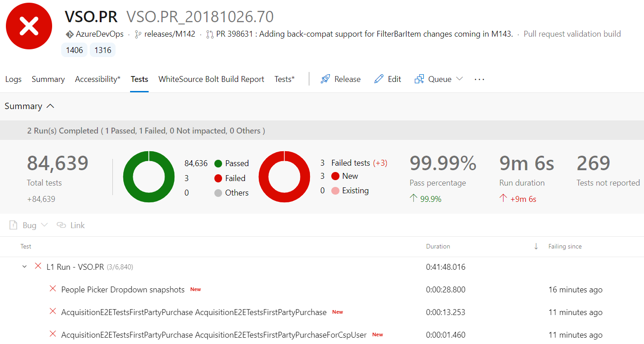Click the green up arrow beside 99.9%
The height and width of the screenshot is (344, 644).
click(413, 198)
